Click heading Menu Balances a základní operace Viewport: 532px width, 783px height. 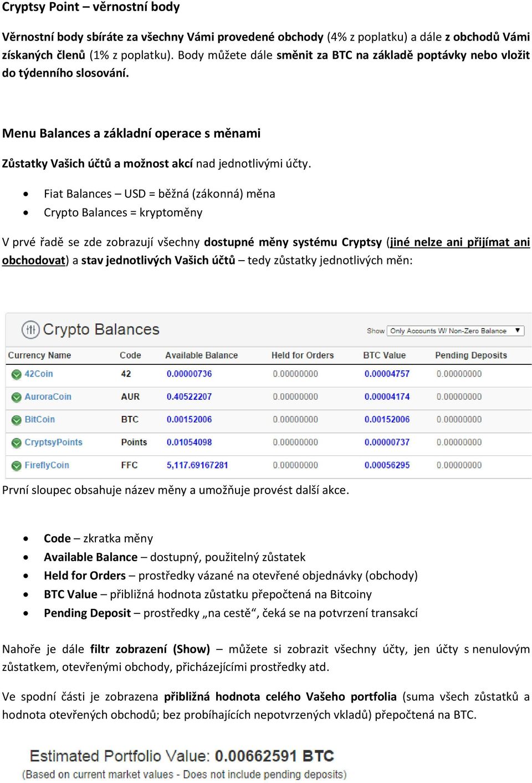tap(131, 133)
